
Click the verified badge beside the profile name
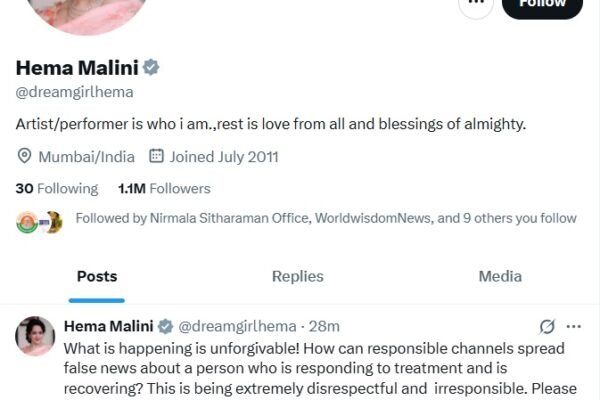[x=151, y=68]
